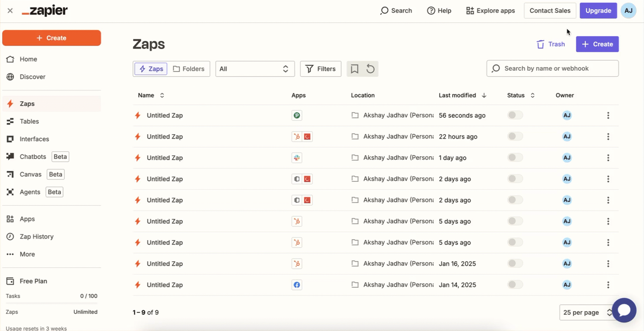This screenshot has width=644, height=331.
Task: Open the AJ account avatar menu
Action: pos(629,11)
